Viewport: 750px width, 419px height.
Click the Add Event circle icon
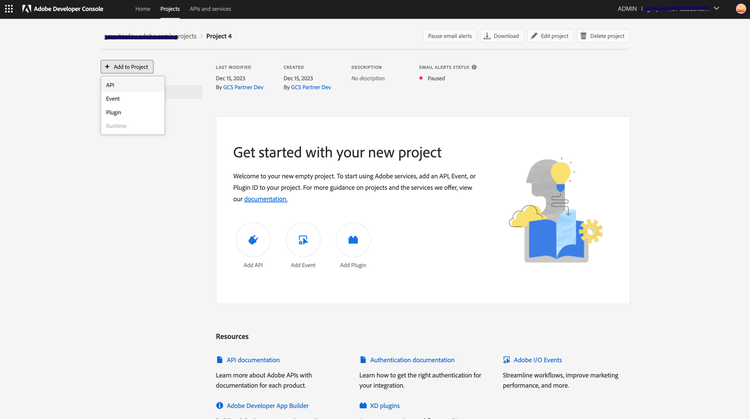tap(303, 240)
